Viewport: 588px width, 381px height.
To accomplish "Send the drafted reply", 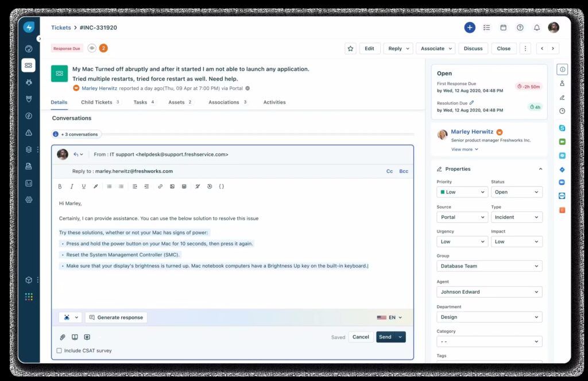I will click(385, 337).
